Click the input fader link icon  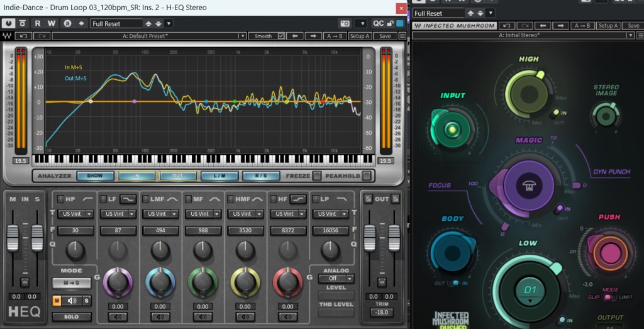click(25, 282)
